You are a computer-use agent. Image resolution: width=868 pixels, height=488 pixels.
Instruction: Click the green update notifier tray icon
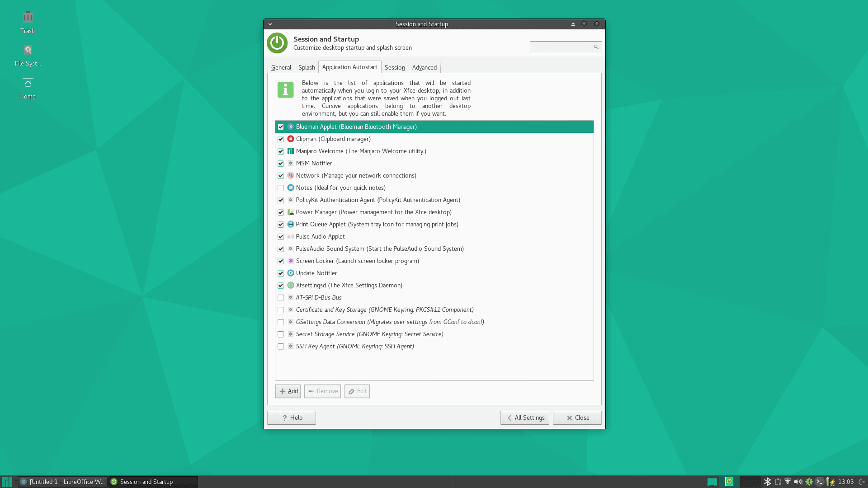[809, 482]
